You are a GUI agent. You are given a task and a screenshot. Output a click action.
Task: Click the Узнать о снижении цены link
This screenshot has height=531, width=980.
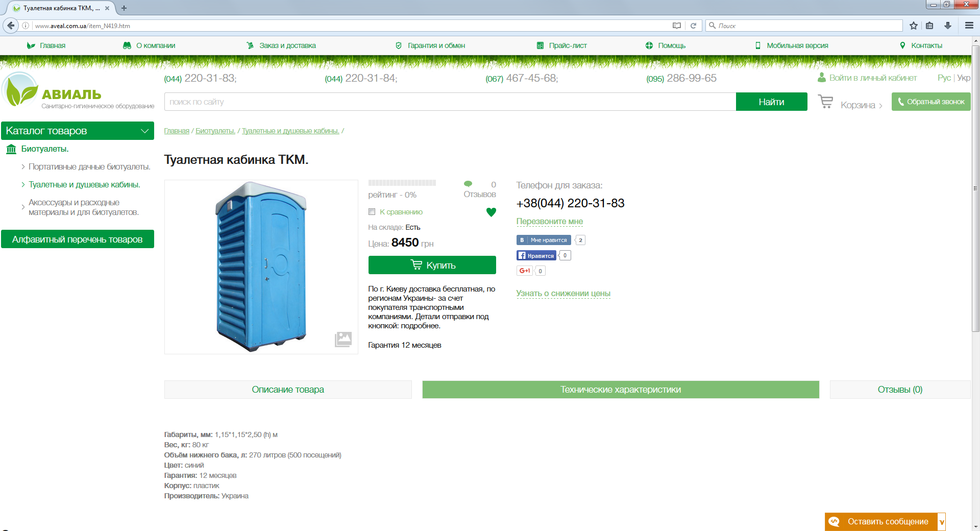[x=563, y=294]
